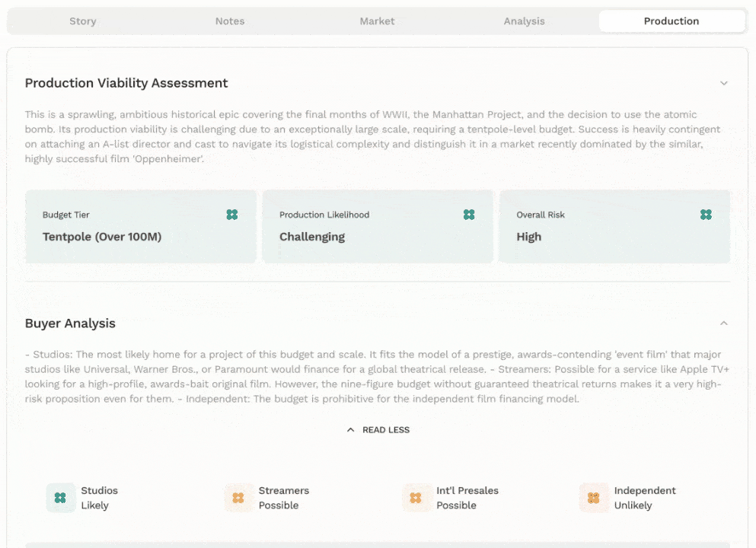This screenshot has width=756, height=548.
Task: Click the orange Streamers icon
Action: coord(238,498)
